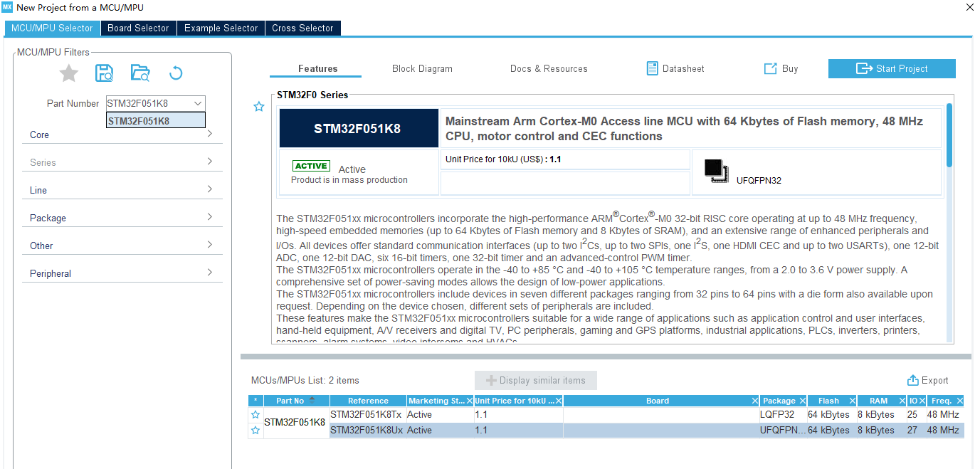
Task: Star the STM32F051K8Ux row as favorite
Action: tap(255, 430)
